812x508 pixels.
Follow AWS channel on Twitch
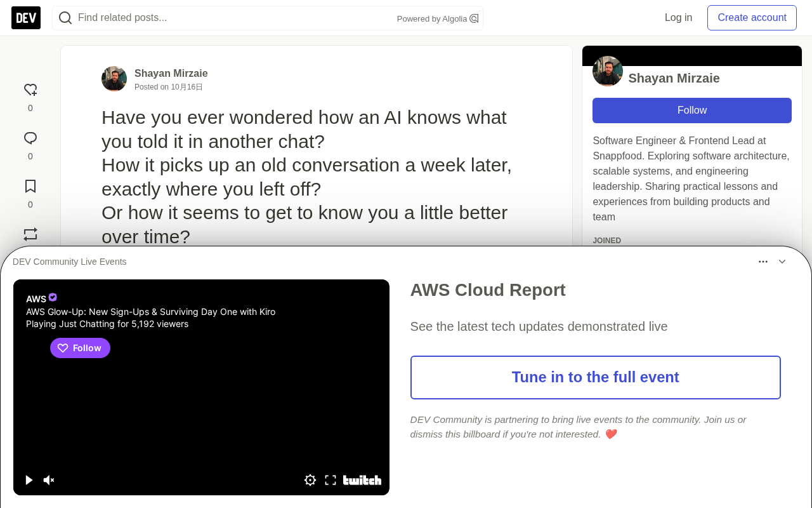click(x=80, y=348)
